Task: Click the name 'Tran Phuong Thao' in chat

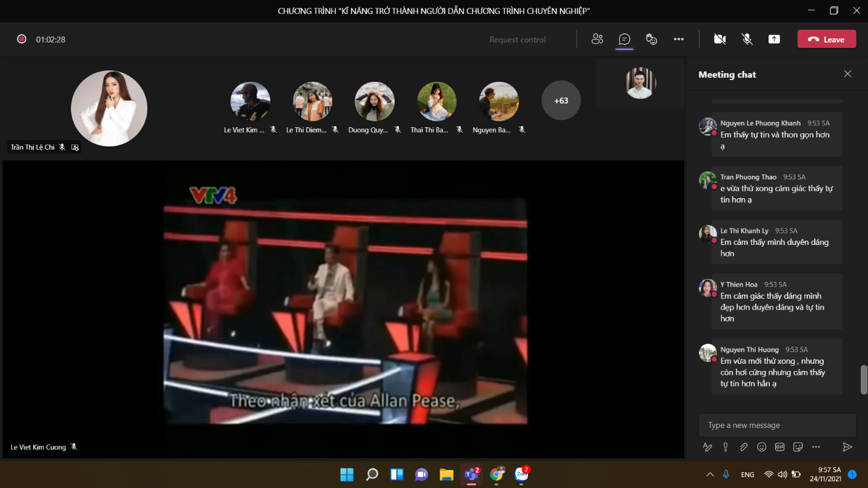Action: point(748,177)
